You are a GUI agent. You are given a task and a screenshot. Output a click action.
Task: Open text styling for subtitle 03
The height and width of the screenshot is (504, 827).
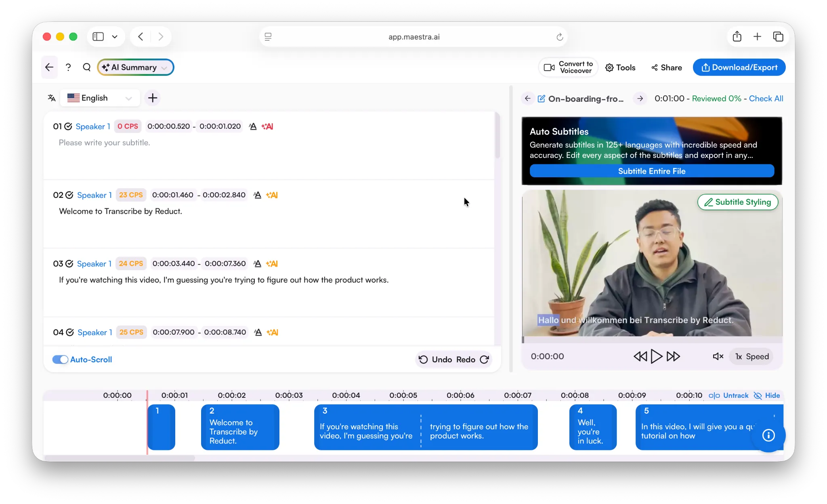[257, 264]
